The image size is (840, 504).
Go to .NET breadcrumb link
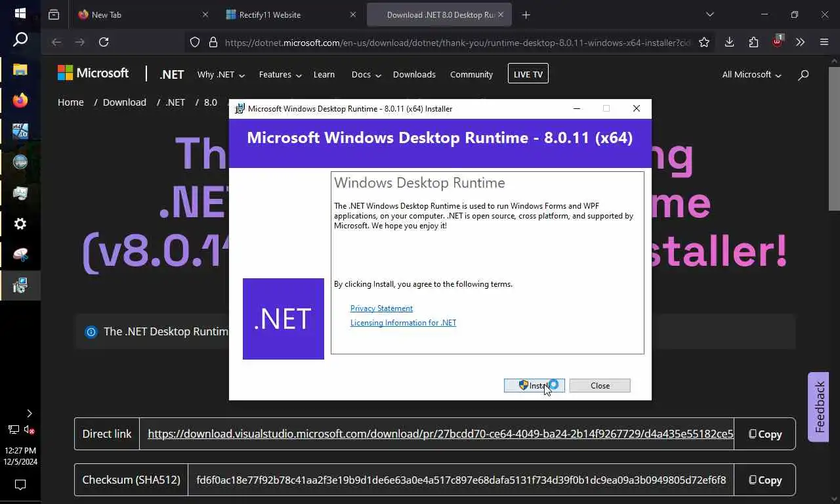(175, 102)
